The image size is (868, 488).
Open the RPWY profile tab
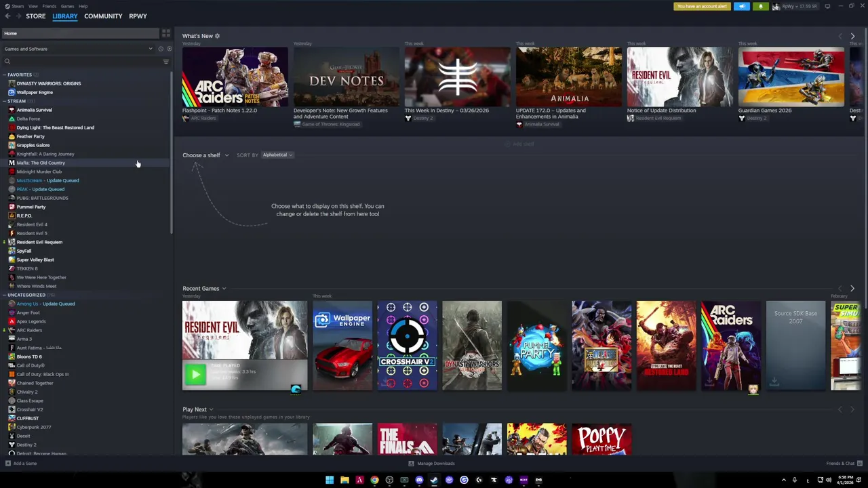(138, 16)
